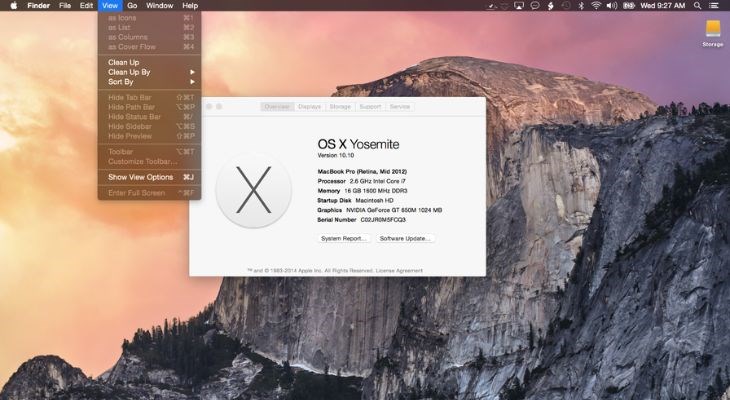
Task: Open Spotlight search magnifier
Action: click(697, 6)
